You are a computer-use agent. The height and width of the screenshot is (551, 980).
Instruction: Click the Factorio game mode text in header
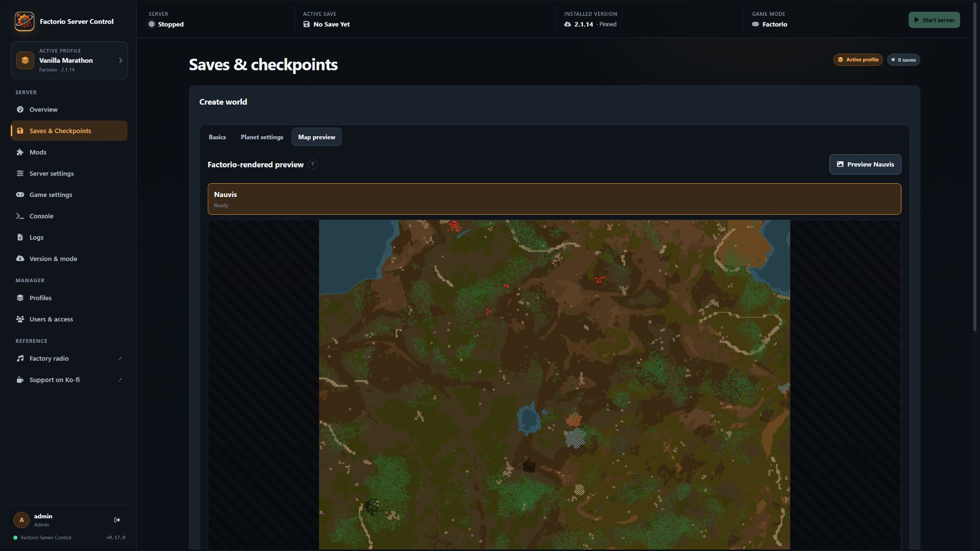(775, 24)
